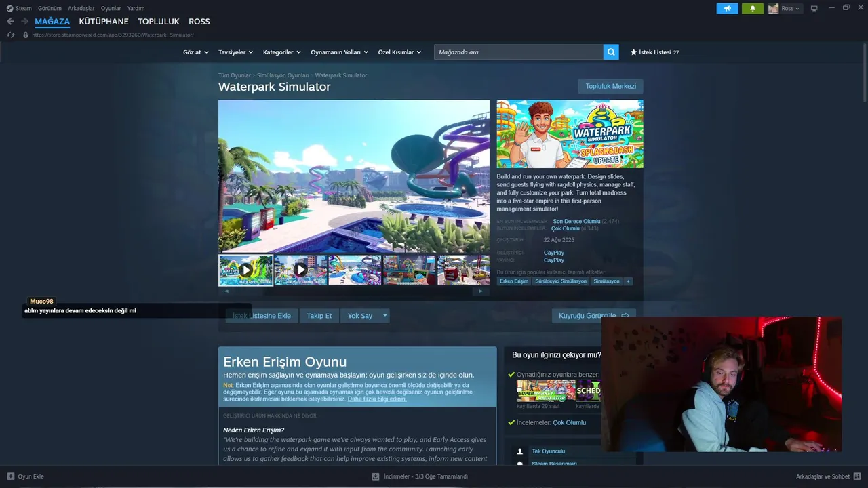Image resolution: width=868 pixels, height=488 pixels.
Task: Open the Görünüm menu
Action: coord(50,8)
